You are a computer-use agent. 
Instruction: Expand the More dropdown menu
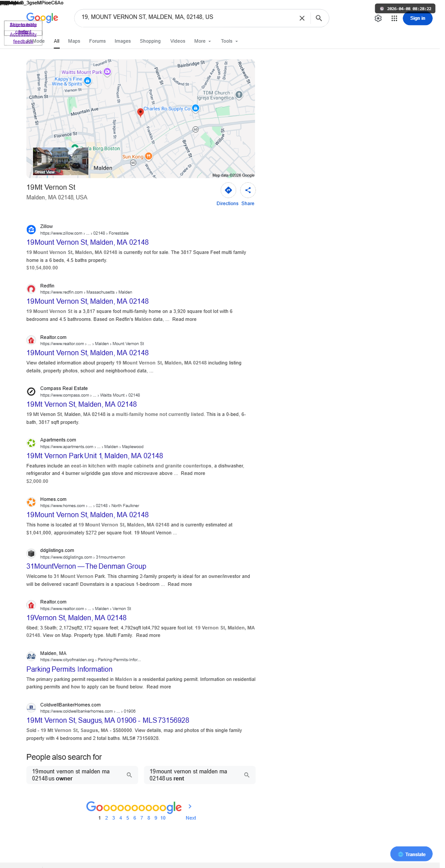coord(203,41)
